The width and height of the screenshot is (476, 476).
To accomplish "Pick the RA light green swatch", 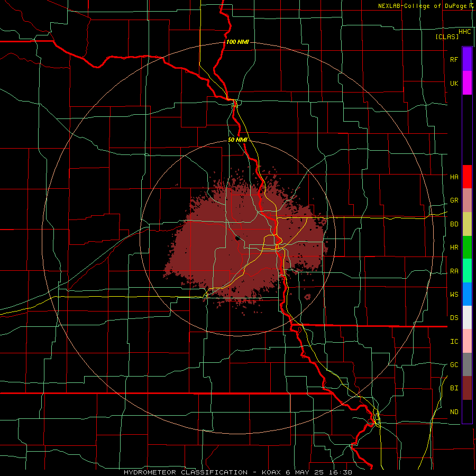I will coord(467,271).
